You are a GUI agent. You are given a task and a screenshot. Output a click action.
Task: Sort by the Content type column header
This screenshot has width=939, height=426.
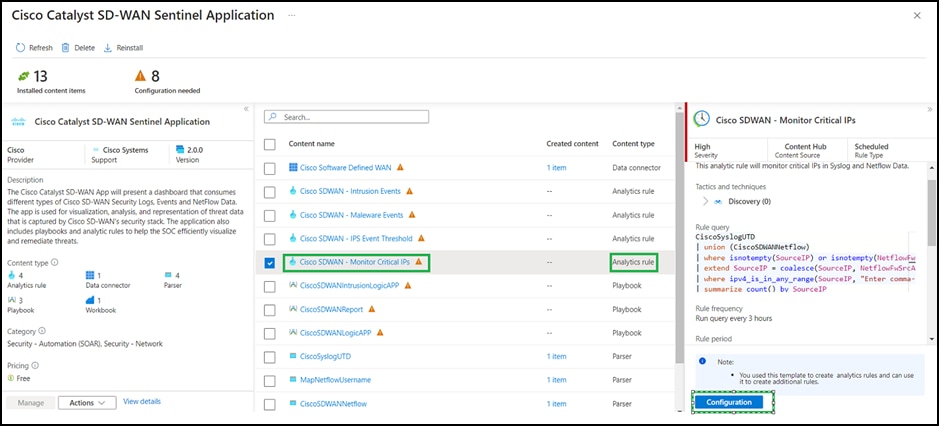pyautogui.click(x=633, y=144)
